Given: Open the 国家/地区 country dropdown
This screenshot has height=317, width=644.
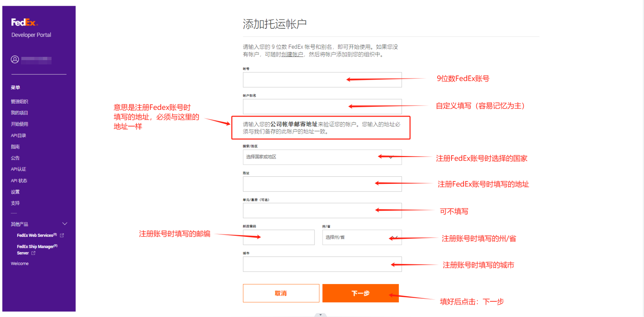Looking at the screenshot, I should [322, 157].
